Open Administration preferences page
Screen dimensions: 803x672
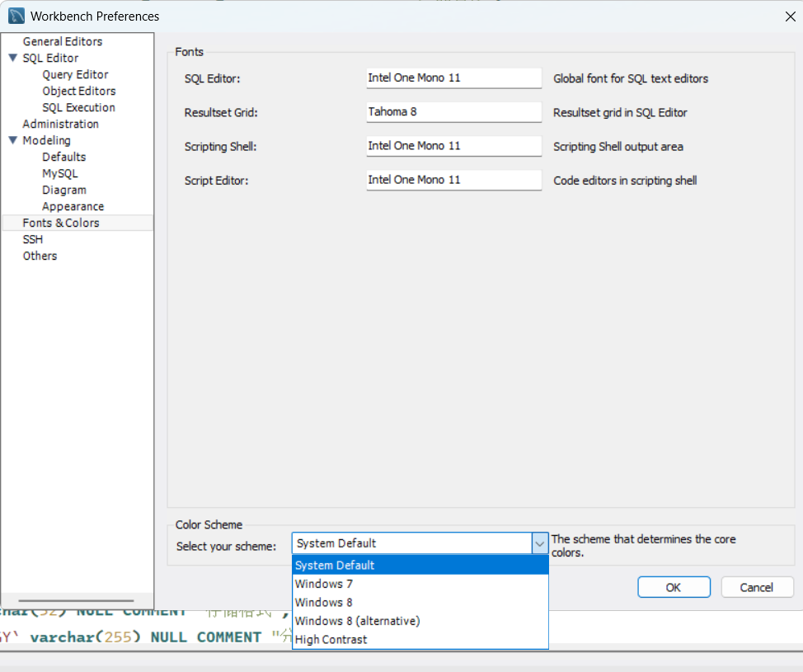click(x=60, y=124)
